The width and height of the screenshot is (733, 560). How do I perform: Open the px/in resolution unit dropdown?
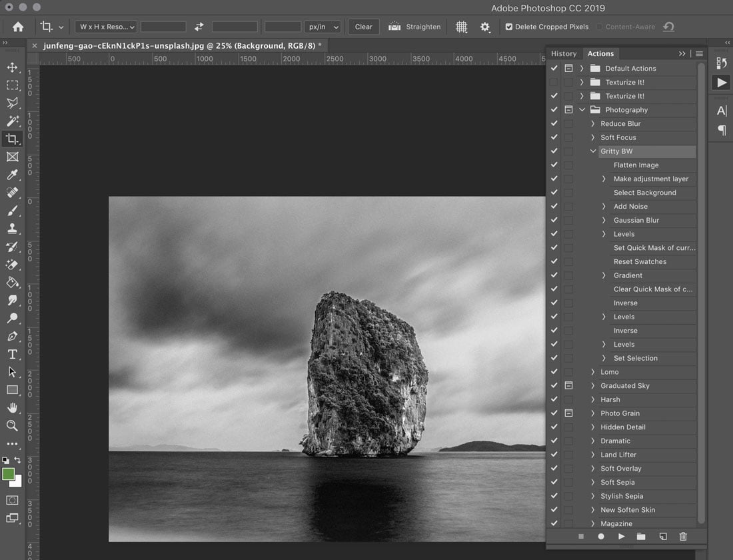click(x=323, y=27)
